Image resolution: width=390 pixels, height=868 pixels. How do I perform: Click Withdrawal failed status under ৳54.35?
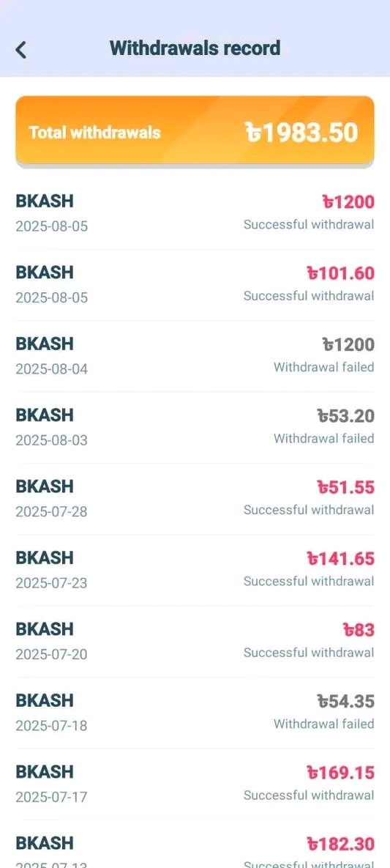pyautogui.click(x=323, y=724)
